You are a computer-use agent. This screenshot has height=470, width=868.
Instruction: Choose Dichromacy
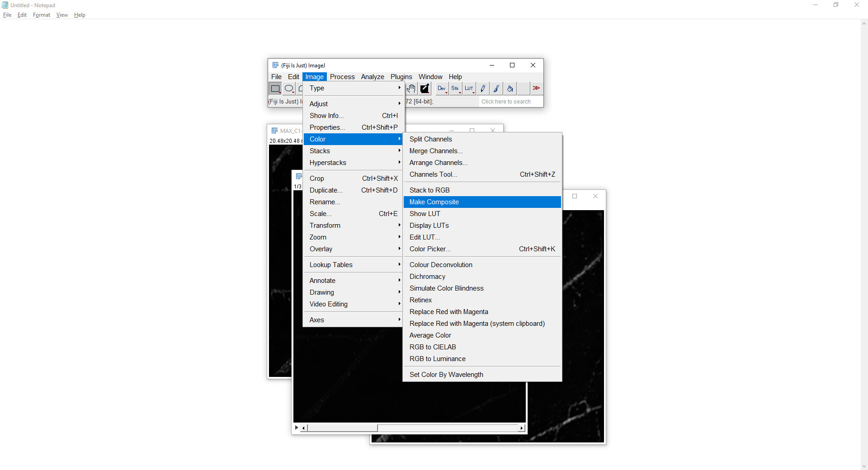tap(482, 277)
